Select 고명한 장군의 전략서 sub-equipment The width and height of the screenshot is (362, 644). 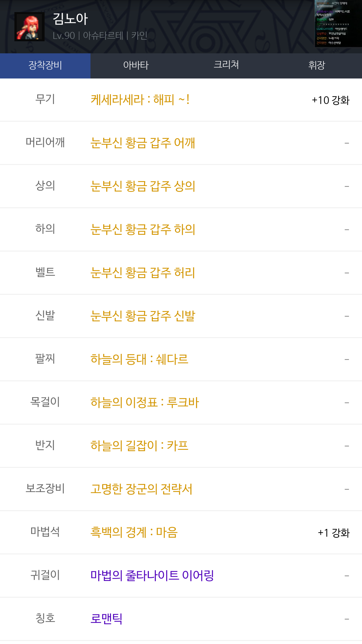coord(141,489)
